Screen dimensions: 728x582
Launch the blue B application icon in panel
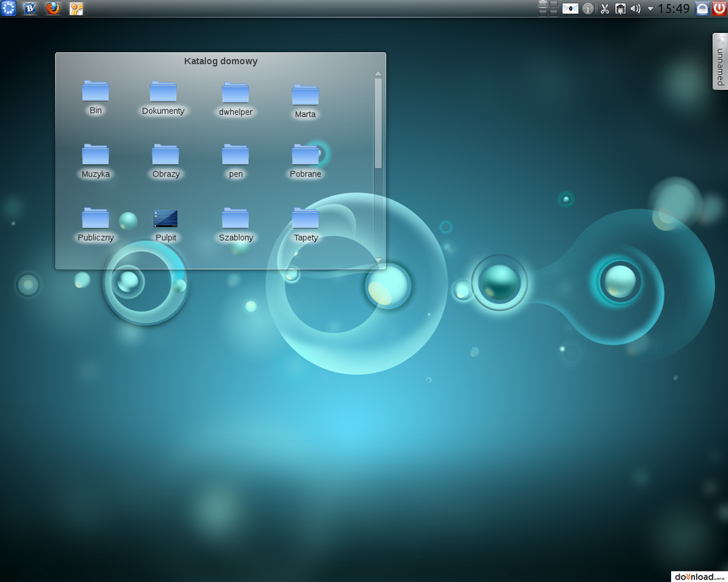pyautogui.click(x=30, y=8)
